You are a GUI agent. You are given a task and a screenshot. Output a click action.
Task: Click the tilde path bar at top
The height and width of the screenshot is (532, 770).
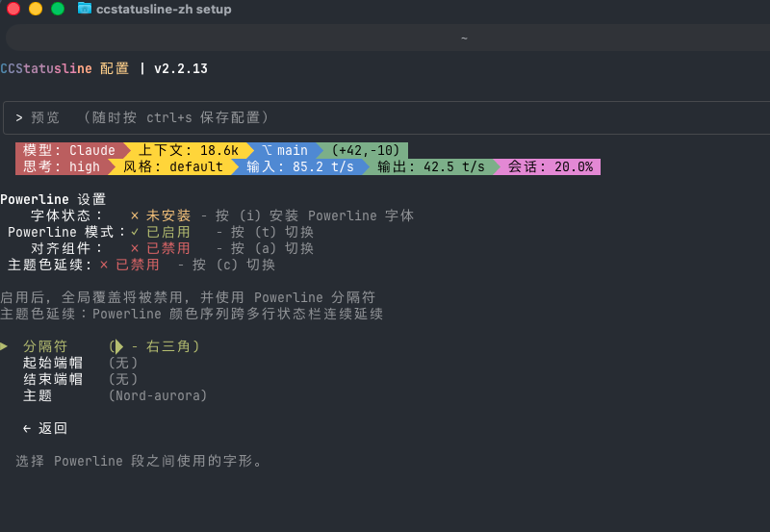pyautogui.click(x=388, y=38)
